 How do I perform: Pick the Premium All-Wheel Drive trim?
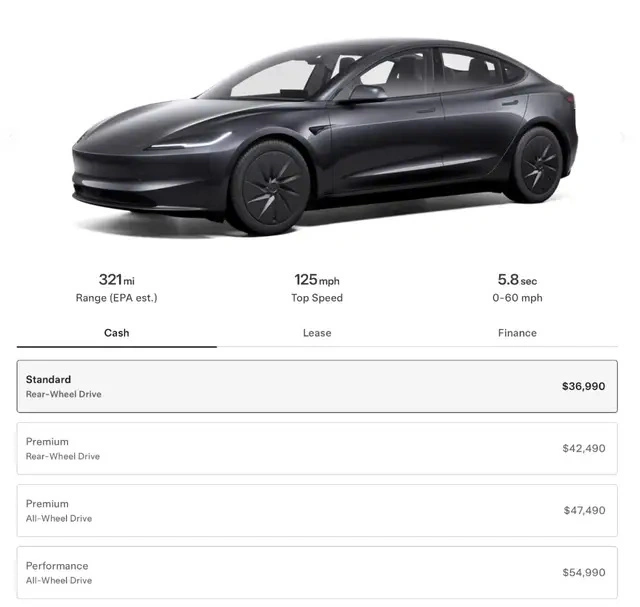coord(317,510)
